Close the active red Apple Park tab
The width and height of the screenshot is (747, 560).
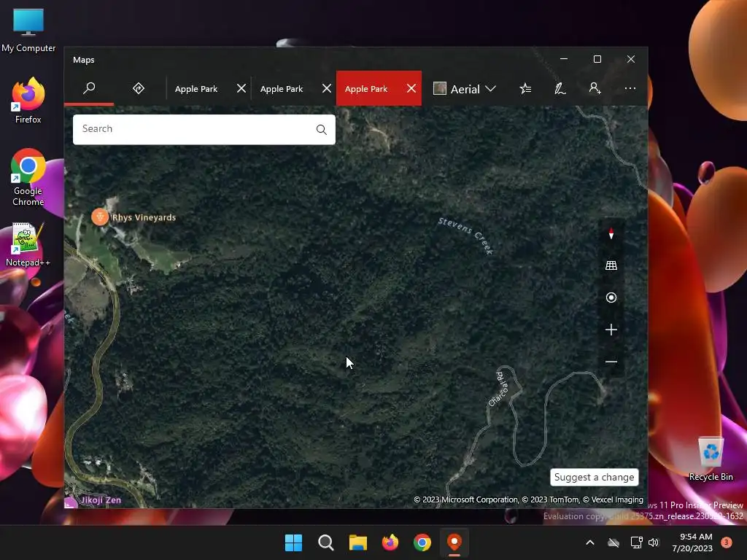(411, 88)
